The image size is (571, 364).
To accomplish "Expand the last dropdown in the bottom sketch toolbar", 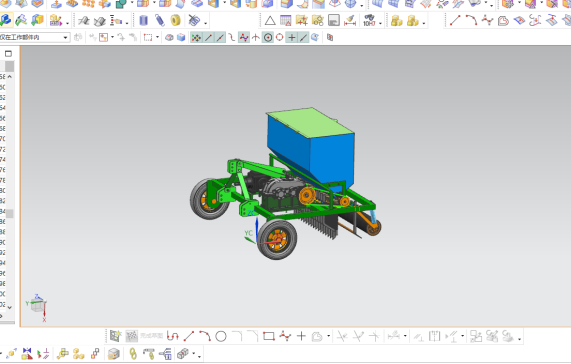I will (x=519, y=339).
